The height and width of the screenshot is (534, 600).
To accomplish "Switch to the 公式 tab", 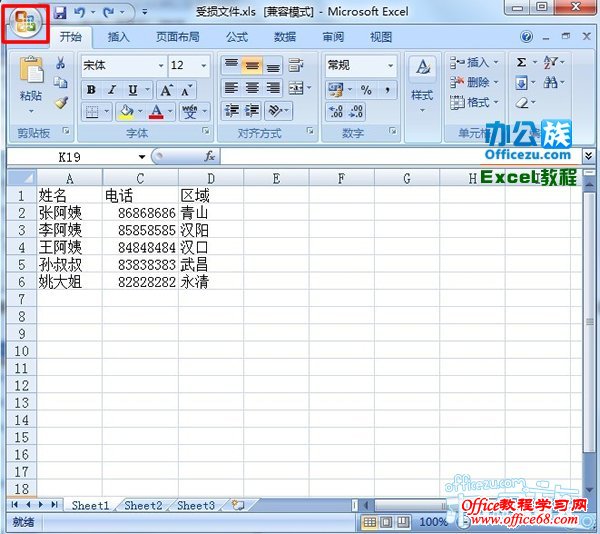I will (237, 37).
